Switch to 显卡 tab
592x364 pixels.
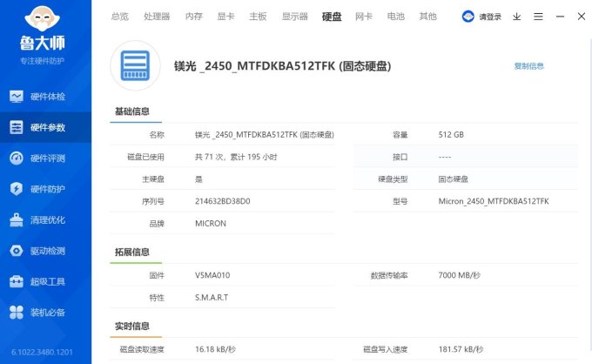(225, 17)
